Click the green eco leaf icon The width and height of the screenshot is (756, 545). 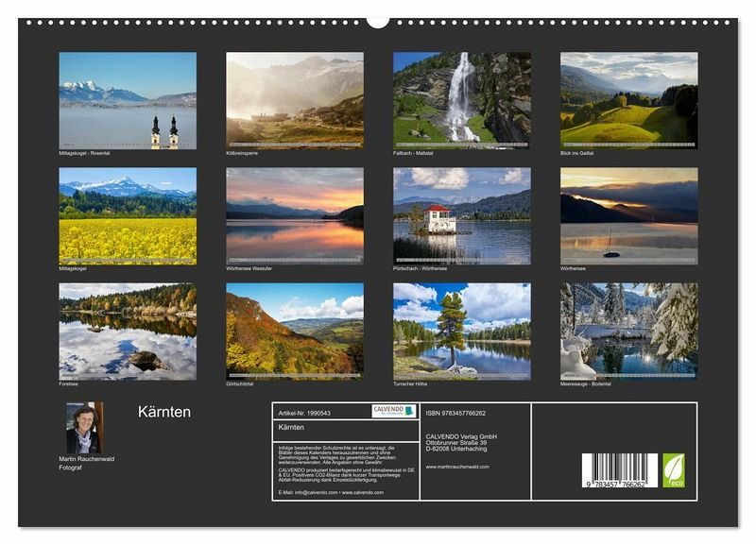(674, 469)
